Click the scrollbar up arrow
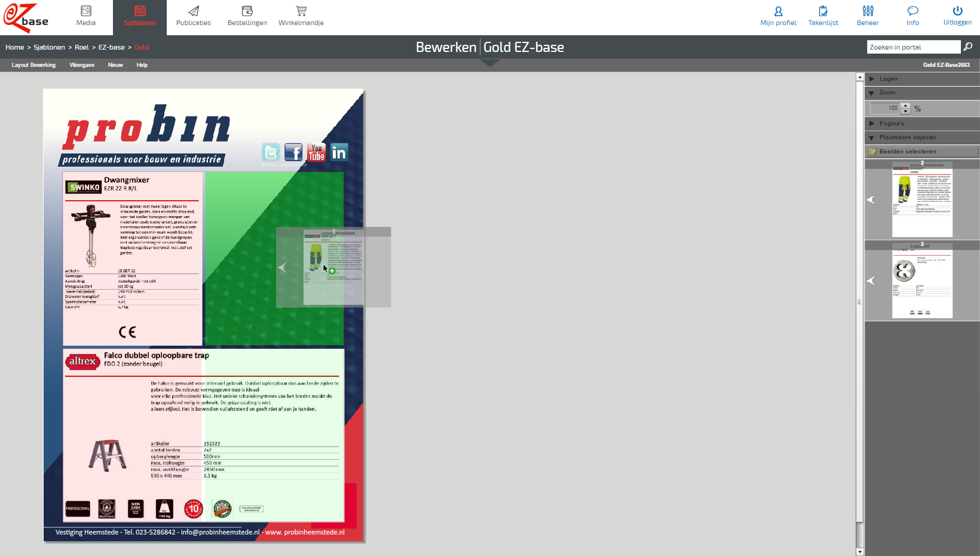Image resolution: width=980 pixels, height=556 pixels. coord(860,77)
